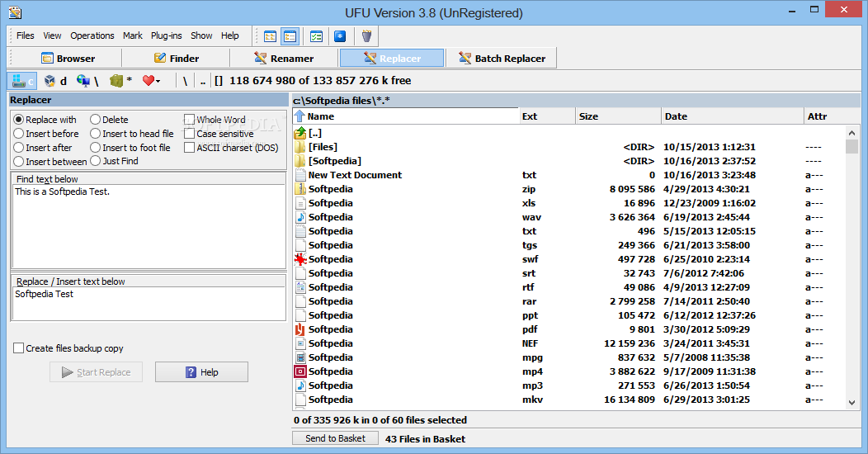Screen dimensions: 868x454
Task: Go to parent directory double-dot button
Action: tap(203, 81)
